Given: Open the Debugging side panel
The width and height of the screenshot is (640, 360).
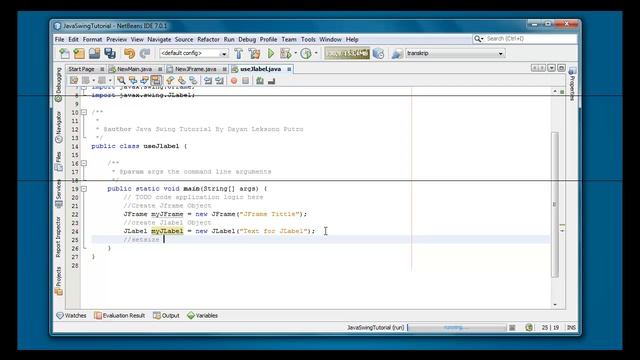Looking at the screenshot, I should point(58,84).
